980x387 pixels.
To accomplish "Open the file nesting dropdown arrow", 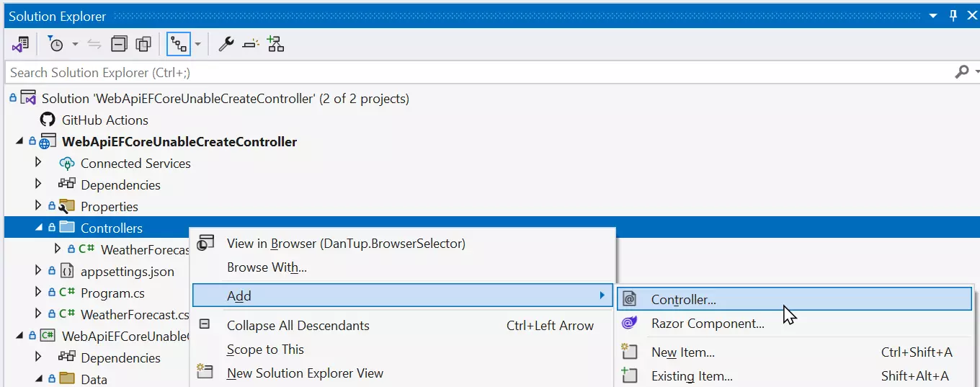I will pyautogui.click(x=197, y=44).
